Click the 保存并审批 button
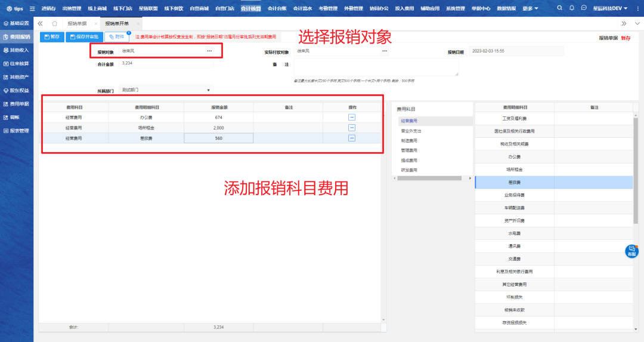The width and height of the screenshot is (644, 342). (x=84, y=37)
